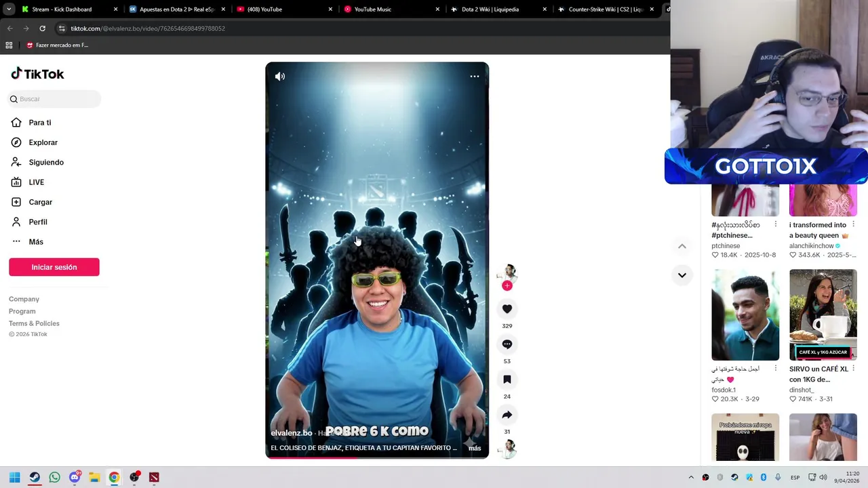Click the tiktok.com address bar URL
The image size is (868, 488).
point(148,28)
